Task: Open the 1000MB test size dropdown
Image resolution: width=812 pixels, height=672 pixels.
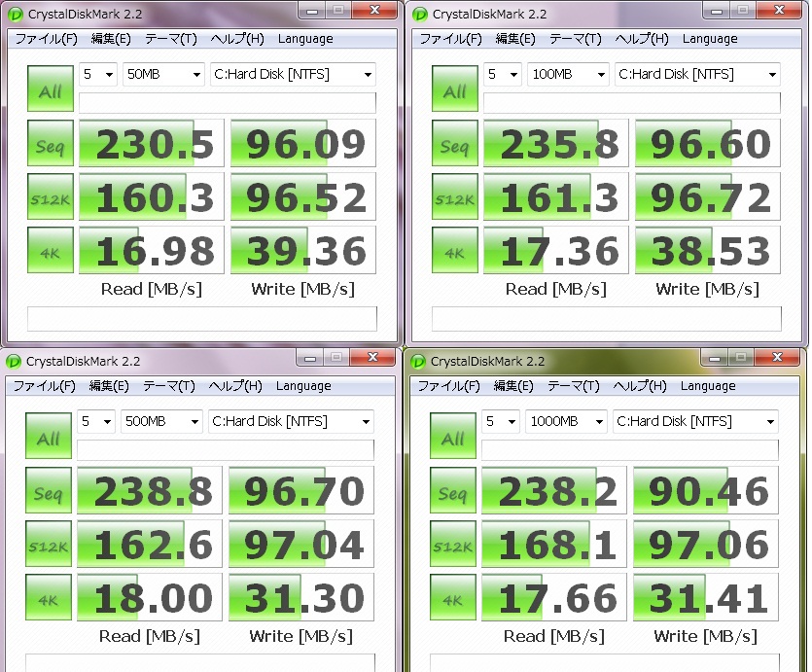Action: (566, 421)
